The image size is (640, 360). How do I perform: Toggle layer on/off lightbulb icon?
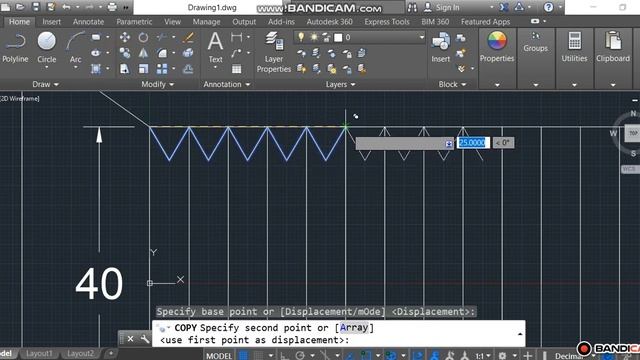[301, 37]
